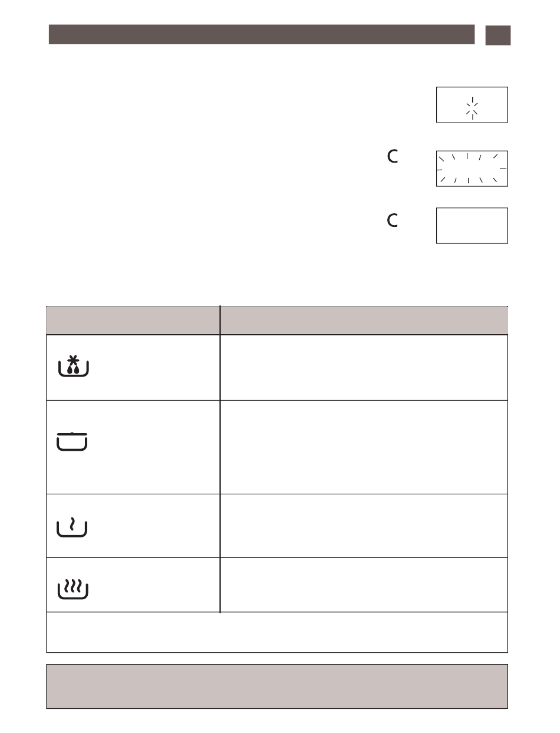Select the description cell beside the defrost icon
The image size is (560, 733).
(x=364, y=368)
